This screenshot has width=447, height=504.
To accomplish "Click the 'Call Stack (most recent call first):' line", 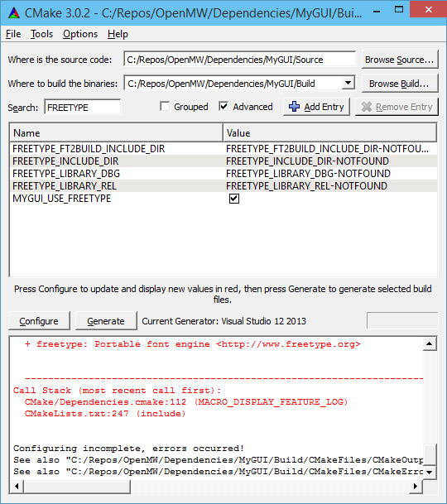I will pos(117,391).
